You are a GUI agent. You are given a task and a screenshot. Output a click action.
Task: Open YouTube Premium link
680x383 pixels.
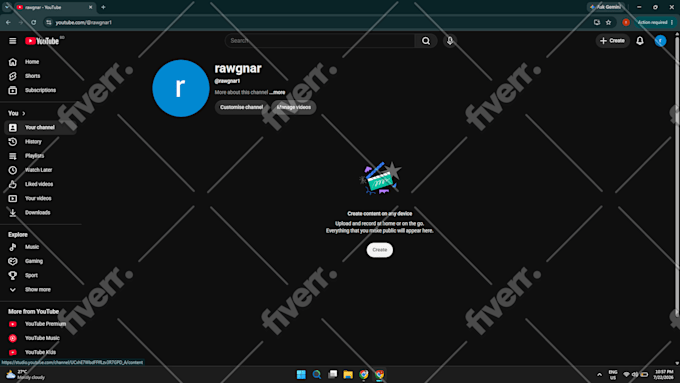point(41,324)
